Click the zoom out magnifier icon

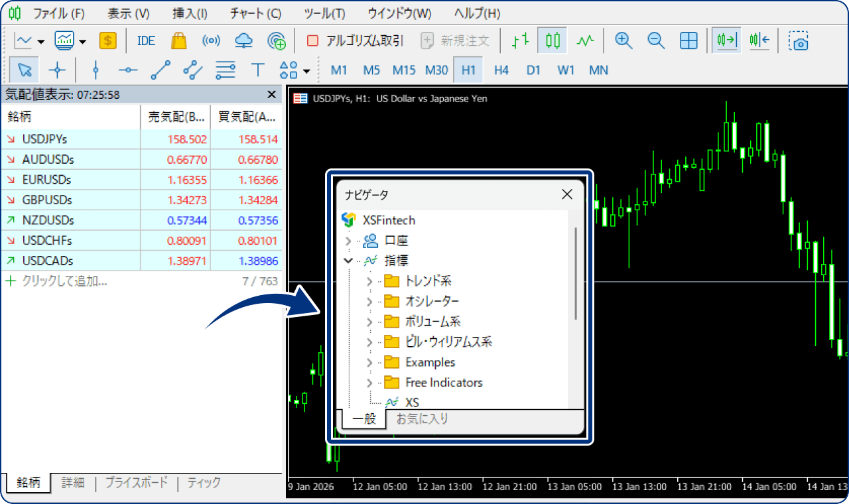[x=656, y=40]
